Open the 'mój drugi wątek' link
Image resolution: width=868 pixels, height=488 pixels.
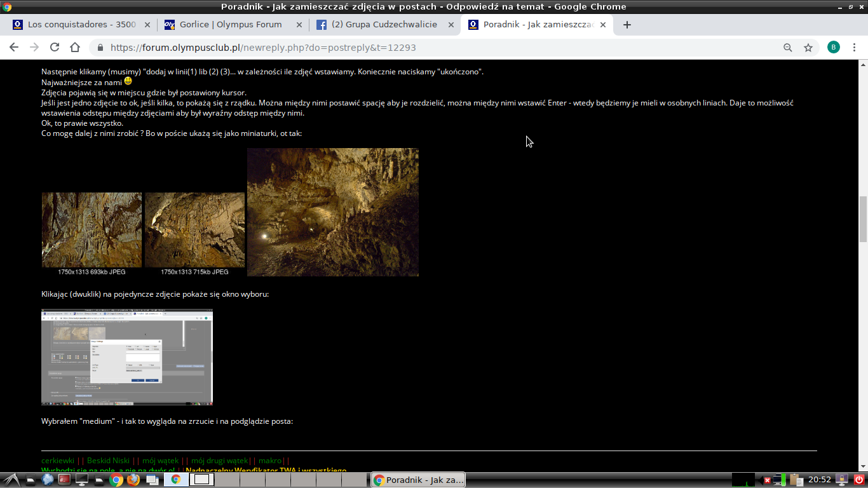click(219, 461)
